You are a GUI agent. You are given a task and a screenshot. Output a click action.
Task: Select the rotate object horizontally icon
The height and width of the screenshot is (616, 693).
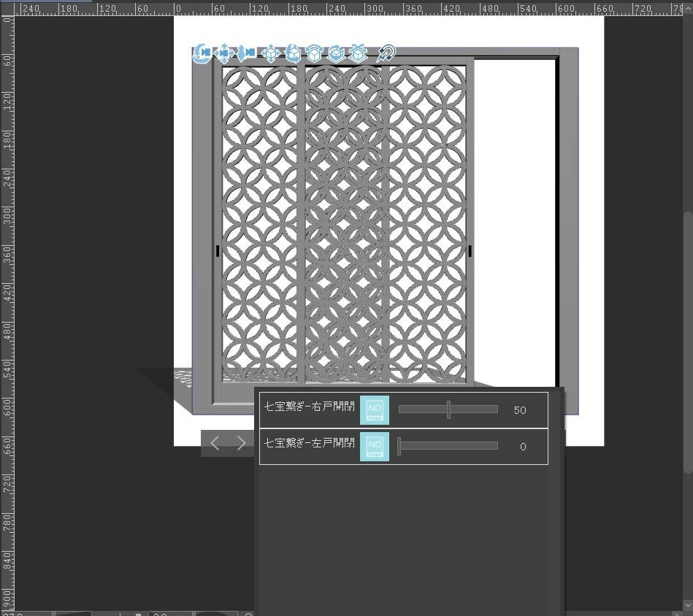point(336,53)
